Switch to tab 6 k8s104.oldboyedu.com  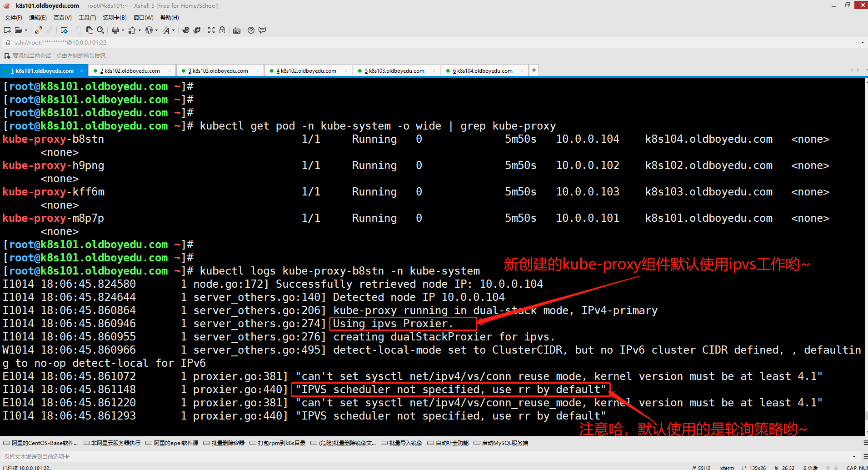pyautogui.click(x=484, y=71)
